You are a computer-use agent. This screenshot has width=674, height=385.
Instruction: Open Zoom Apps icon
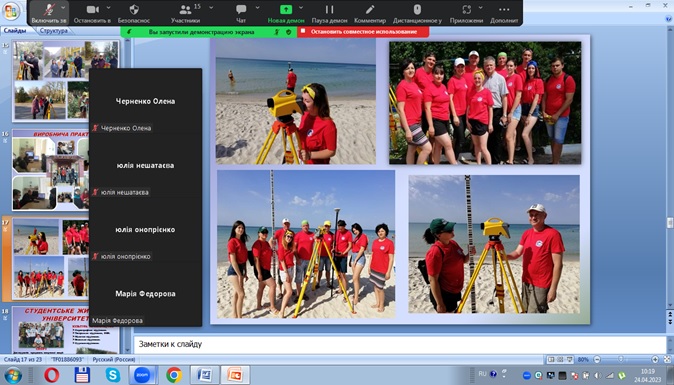coord(466,9)
